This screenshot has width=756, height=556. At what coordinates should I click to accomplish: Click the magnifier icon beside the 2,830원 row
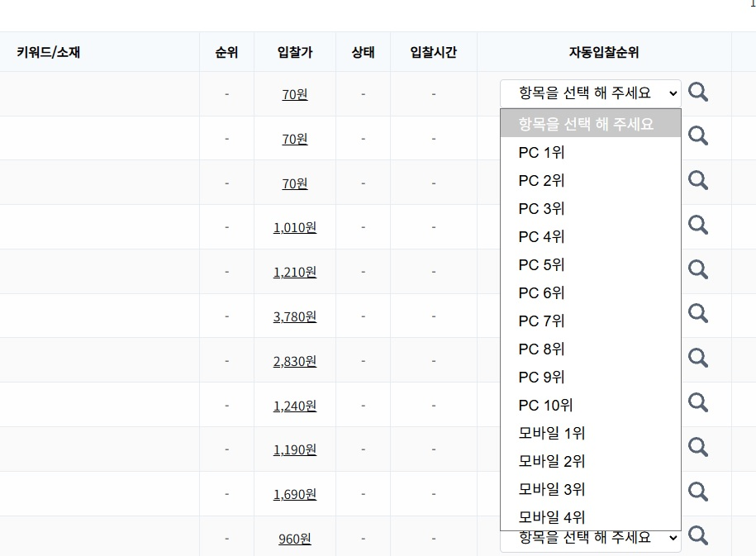pyautogui.click(x=698, y=359)
